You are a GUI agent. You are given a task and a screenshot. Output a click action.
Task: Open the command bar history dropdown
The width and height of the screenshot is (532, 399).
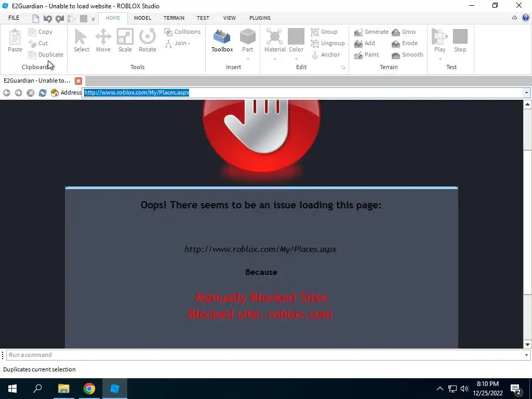coord(527,355)
